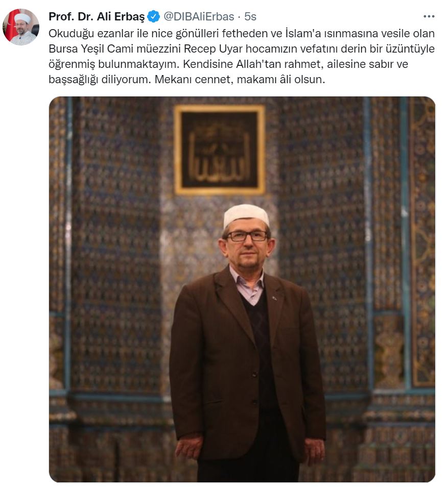Click the lapel pin on the jacket
Image resolution: width=448 pixels, height=487 pixels.
click(274, 298)
